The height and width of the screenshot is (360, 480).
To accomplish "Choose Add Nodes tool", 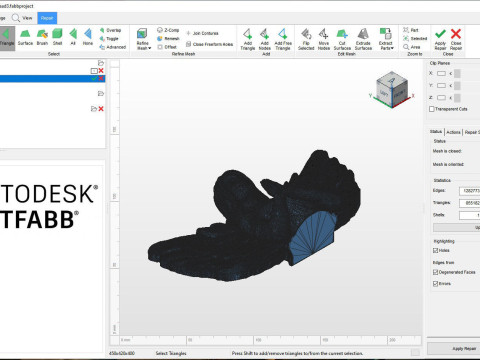I will (x=265, y=39).
